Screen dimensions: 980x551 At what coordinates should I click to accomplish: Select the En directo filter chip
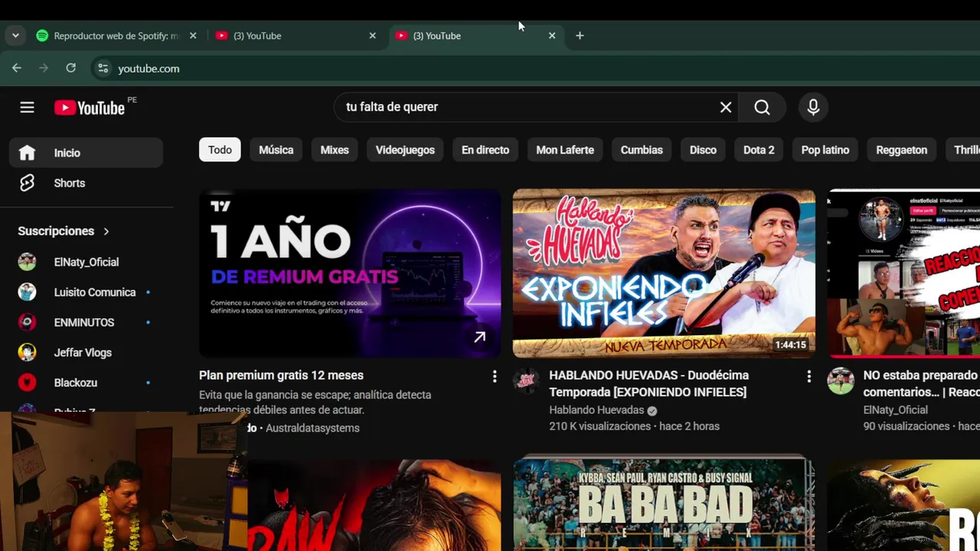click(485, 150)
